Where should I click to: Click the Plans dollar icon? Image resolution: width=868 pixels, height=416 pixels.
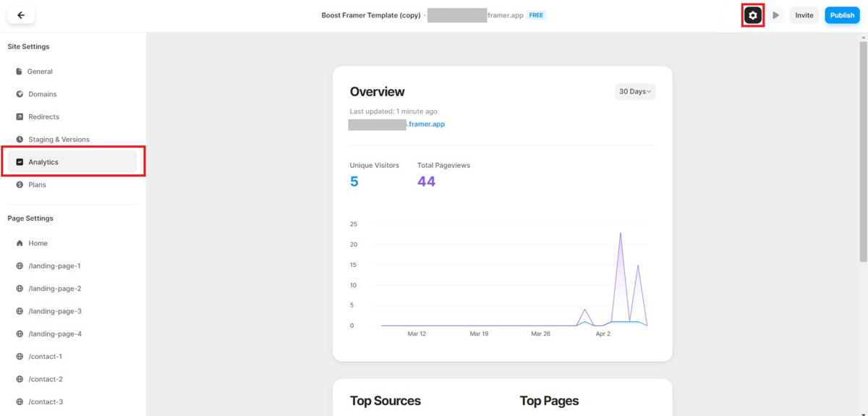[20, 184]
